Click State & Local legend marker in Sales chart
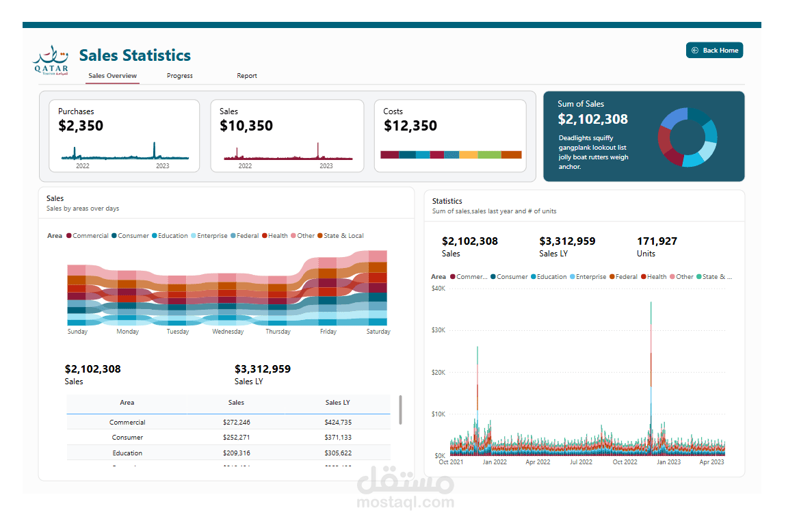The width and height of the screenshot is (812, 521). (320, 236)
